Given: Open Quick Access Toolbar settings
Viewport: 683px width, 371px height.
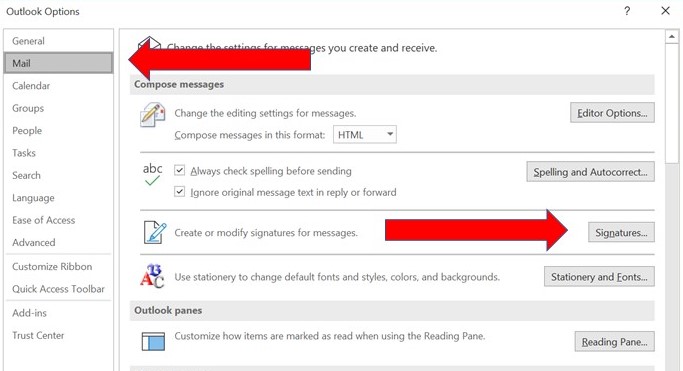Looking at the screenshot, I should click(x=58, y=289).
